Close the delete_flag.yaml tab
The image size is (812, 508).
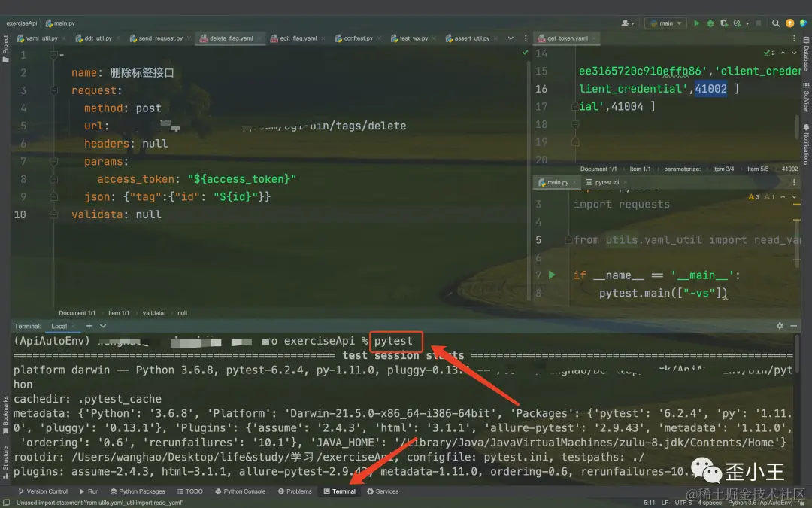(260, 38)
